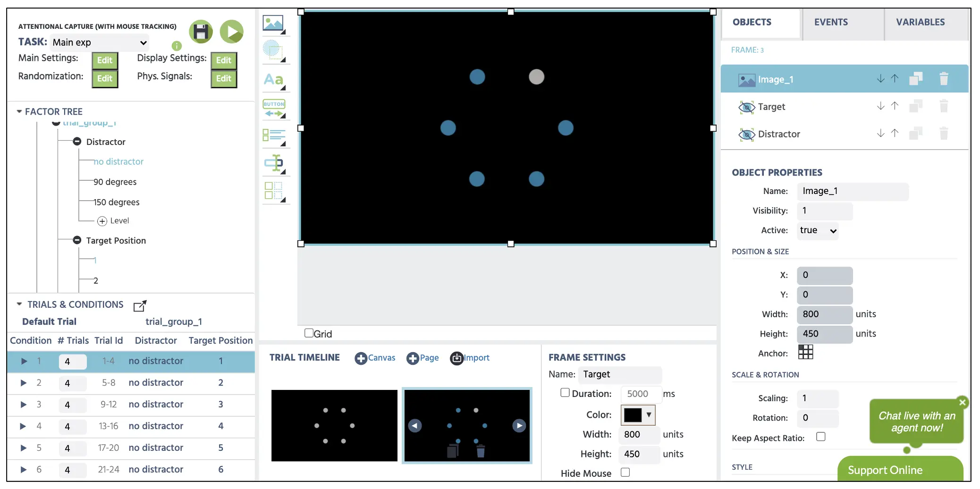Add a new Page frame to the timeline
The image size is (980, 489).
click(422, 358)
